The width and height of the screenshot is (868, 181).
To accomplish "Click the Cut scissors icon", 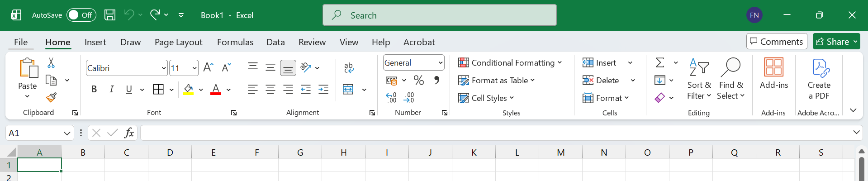I will (x=51, y=63).
